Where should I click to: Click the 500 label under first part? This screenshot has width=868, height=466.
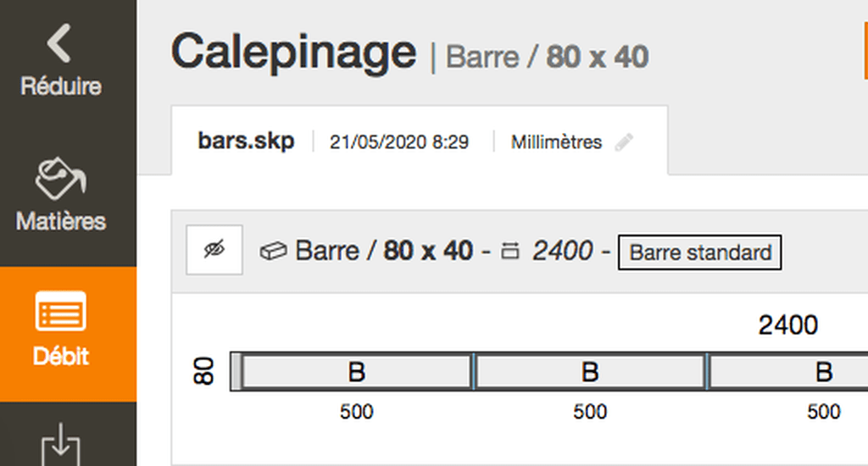click(357, 412)
